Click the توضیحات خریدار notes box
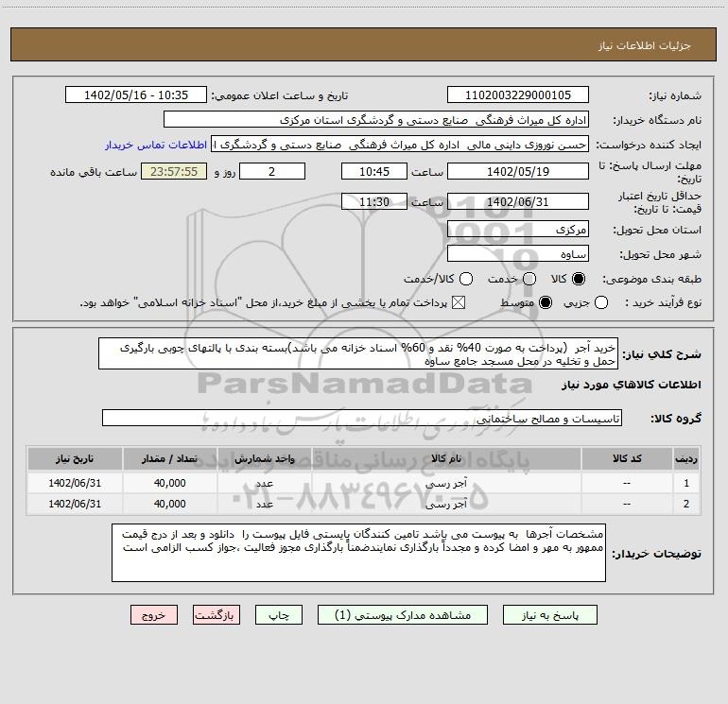This screenshot has height=704, width=728. point(359,553)
